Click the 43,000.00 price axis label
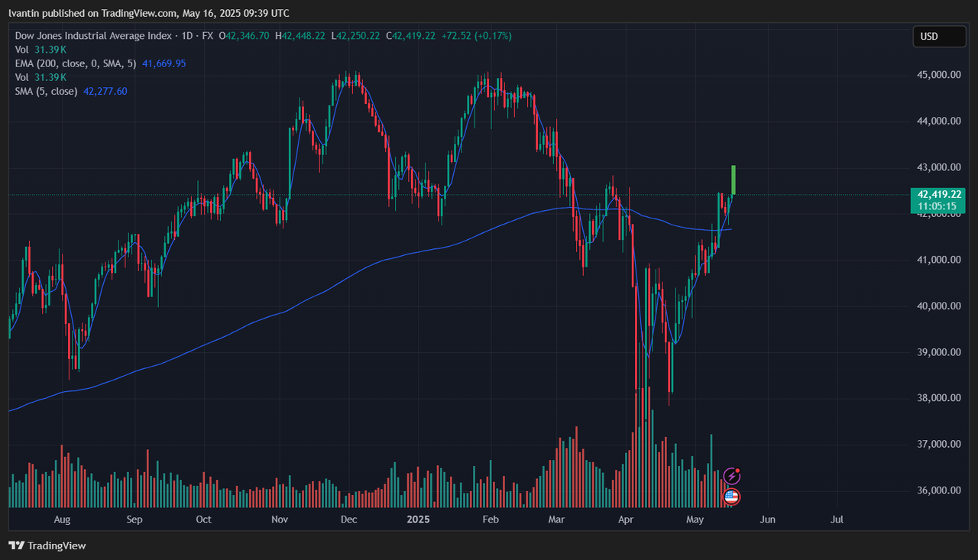Image resolution: width=978 pixels, height=560 pixels. 939,167
